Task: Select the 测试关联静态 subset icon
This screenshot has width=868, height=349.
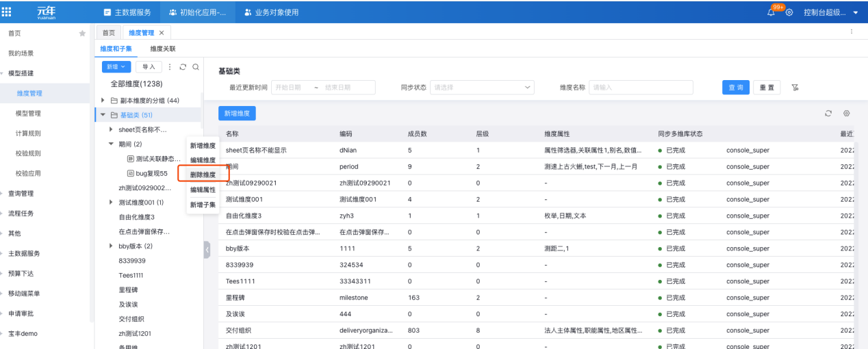Action: click(131, 159)
